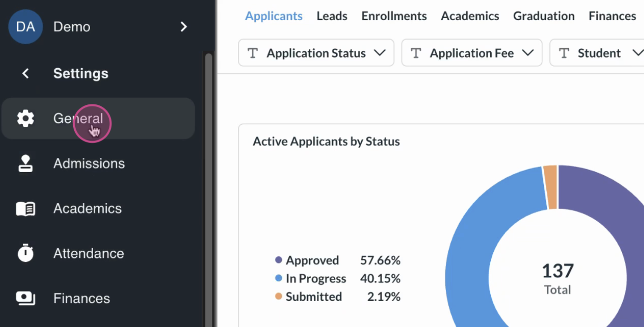
Task: Click the Approved legend label
Action: tap(312, 260)
